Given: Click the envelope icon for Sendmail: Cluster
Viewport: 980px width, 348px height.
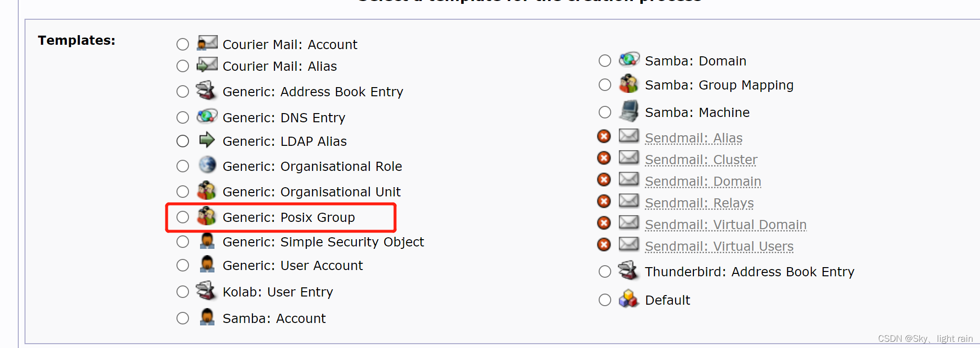Looking at the screenshot, I should (629, 157).
